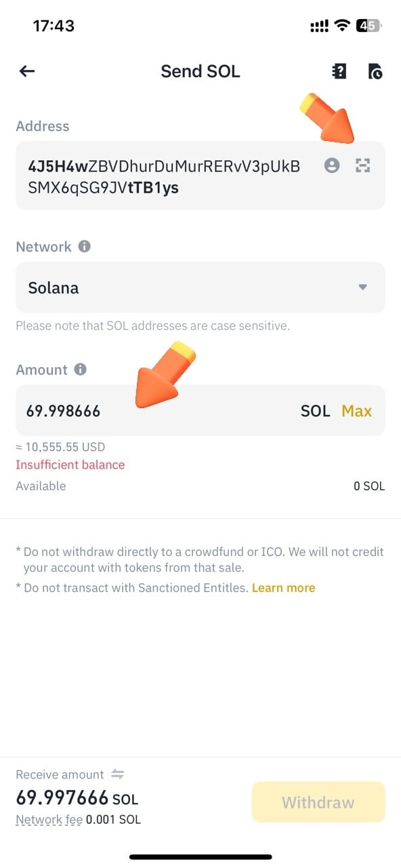Viewport: 401px width, 868px height.
Task: Tap the Network fee label
Action: coord(49,820)
